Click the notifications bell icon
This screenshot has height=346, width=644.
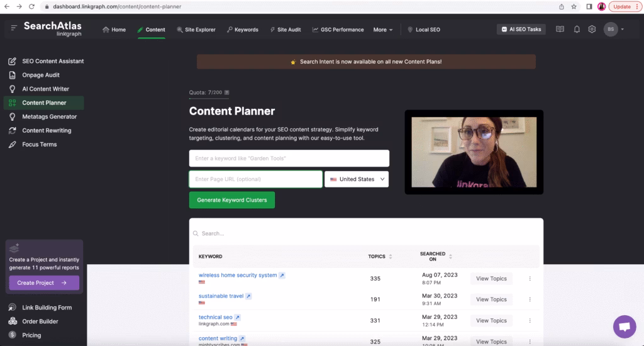(x=577, y=30)
